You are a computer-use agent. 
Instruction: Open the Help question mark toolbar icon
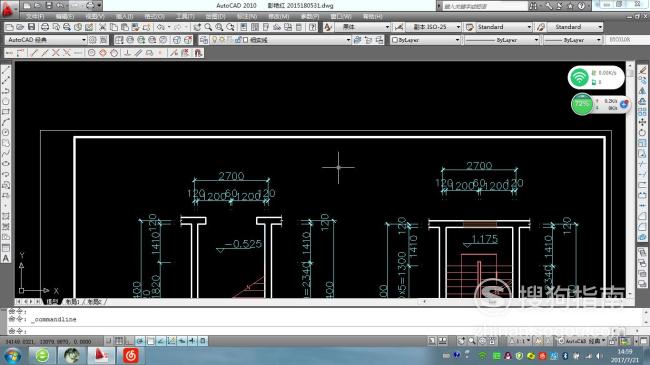click(313, 27)
